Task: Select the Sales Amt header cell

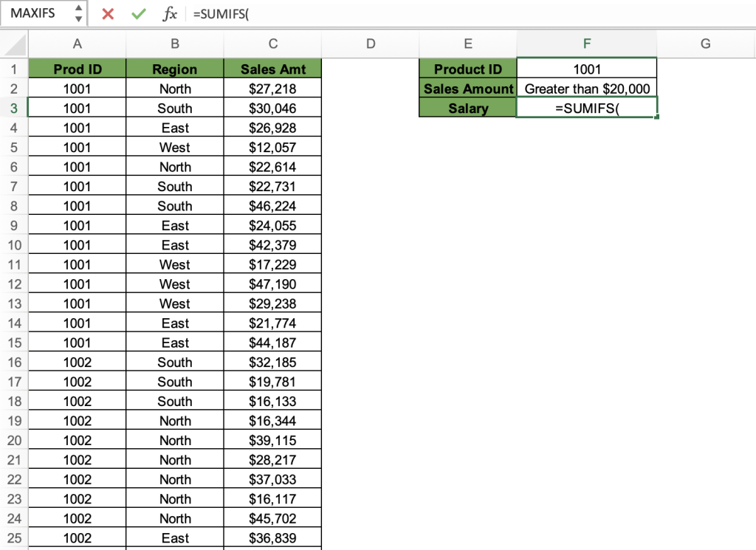Action: click(272, 68)
